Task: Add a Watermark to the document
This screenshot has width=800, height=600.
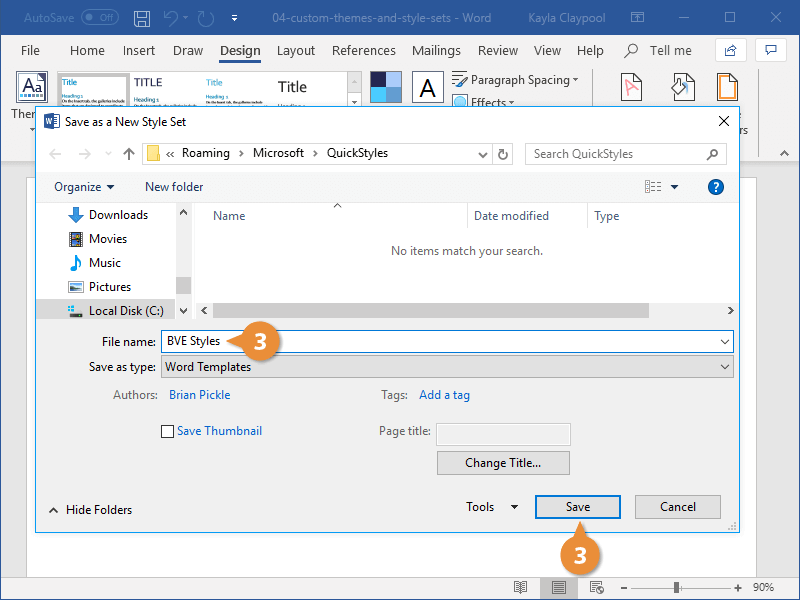Action: [631, 87]
